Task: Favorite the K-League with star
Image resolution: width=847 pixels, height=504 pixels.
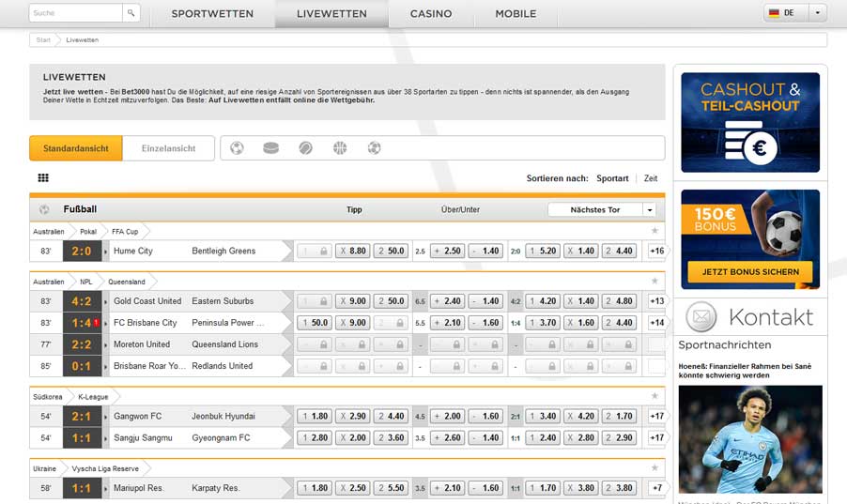Action: coord(654,396)
